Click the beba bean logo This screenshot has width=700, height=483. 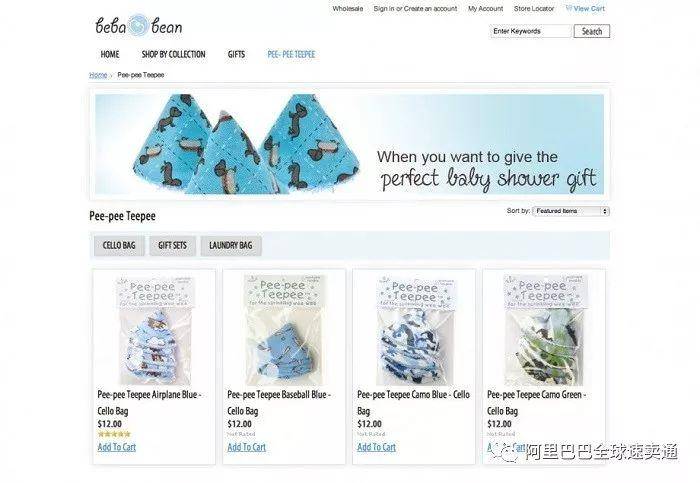[139, 26]
